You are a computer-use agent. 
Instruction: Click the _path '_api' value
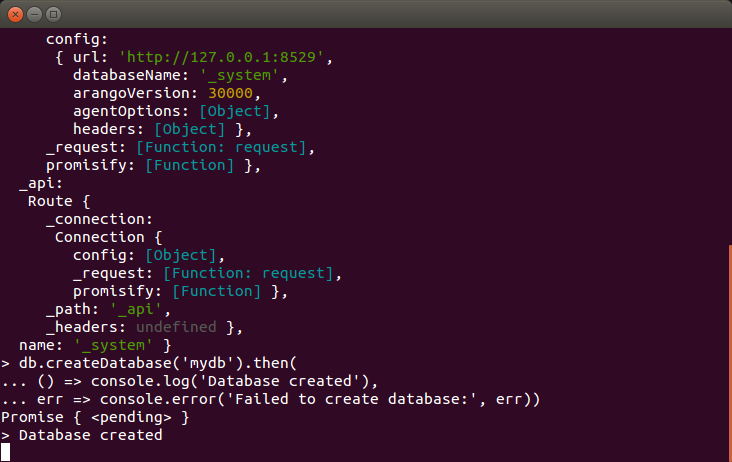[136, 309]
